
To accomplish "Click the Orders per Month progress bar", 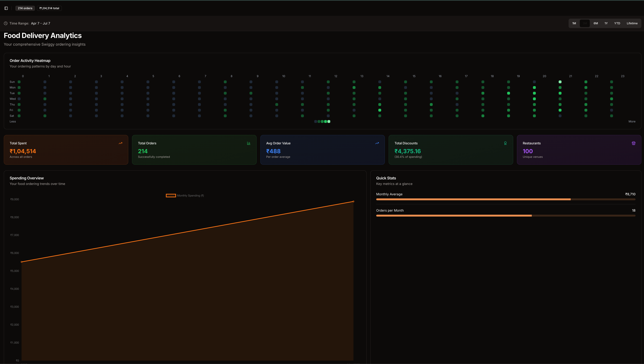I will point(506,216).
